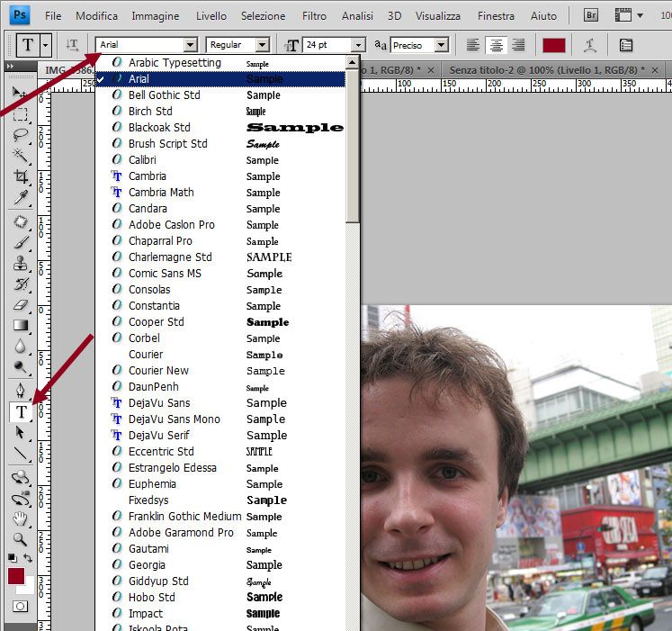The image size is (672, 631).
Task: Open the anti-aliasing Preciso dropdown
Action: point(442,45)
